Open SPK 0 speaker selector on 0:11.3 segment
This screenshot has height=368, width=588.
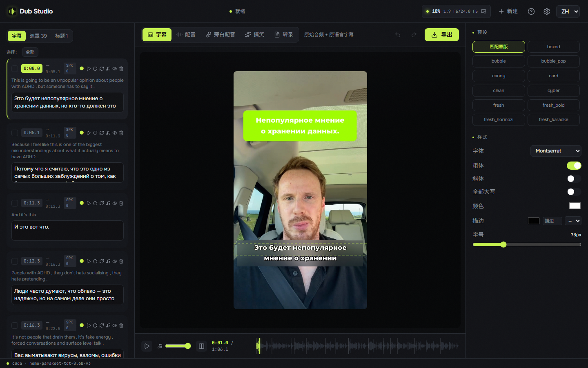click(70, 203)
